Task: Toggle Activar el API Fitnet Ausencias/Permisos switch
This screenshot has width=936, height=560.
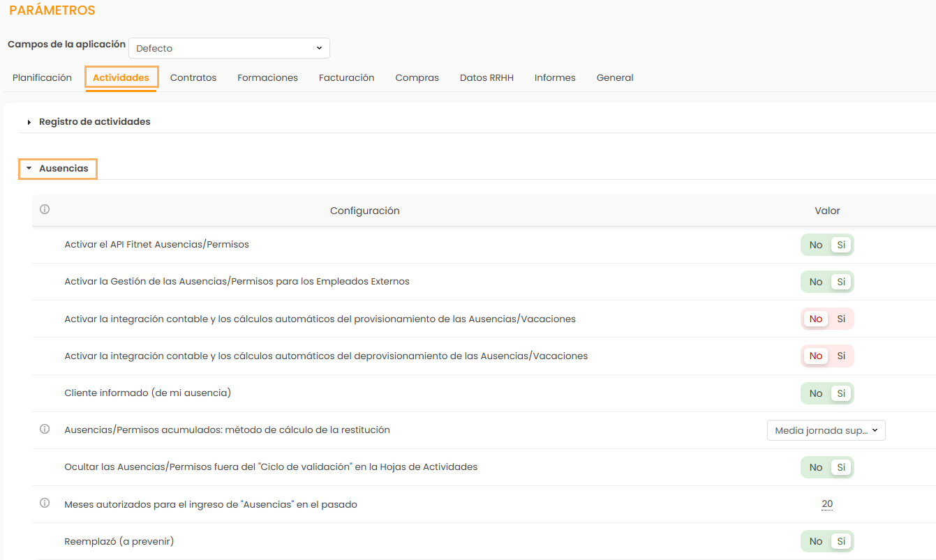Action: [827, 245]
